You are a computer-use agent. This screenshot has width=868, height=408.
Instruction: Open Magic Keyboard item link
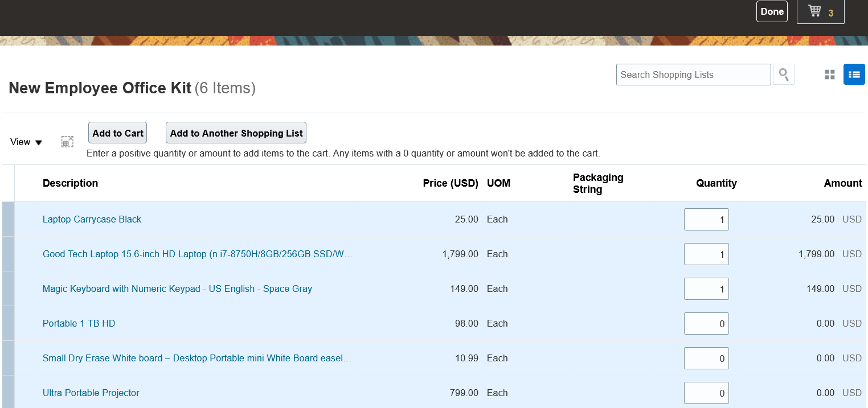[177, 289]
